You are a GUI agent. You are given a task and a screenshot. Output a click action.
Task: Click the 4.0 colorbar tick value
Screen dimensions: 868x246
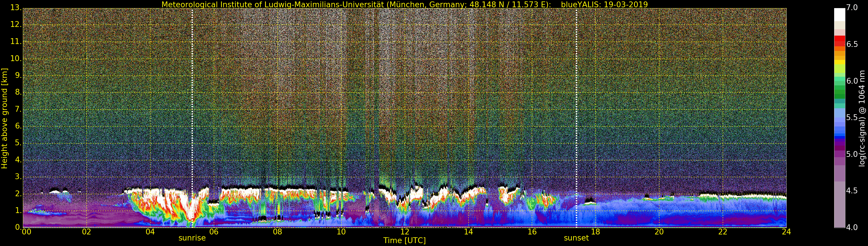pyautogui.click(x=852, y=227)
